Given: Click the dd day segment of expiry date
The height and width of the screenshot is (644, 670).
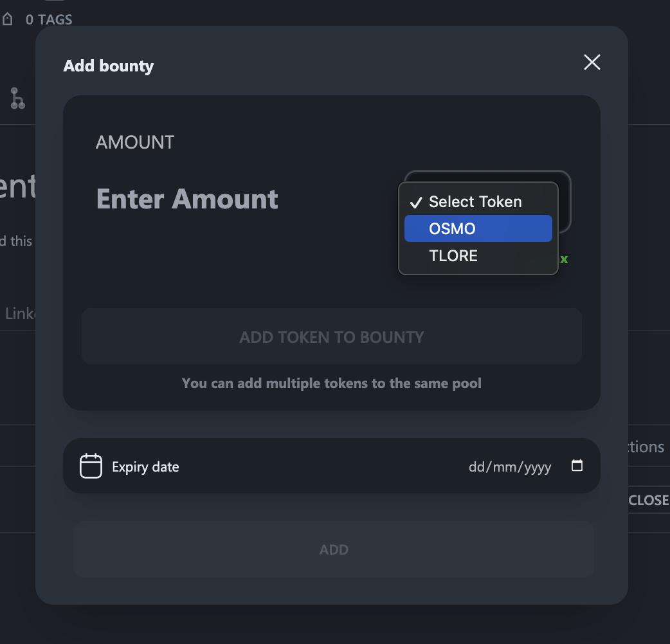Looking at the screenshot, I should [x=476, y=466].
